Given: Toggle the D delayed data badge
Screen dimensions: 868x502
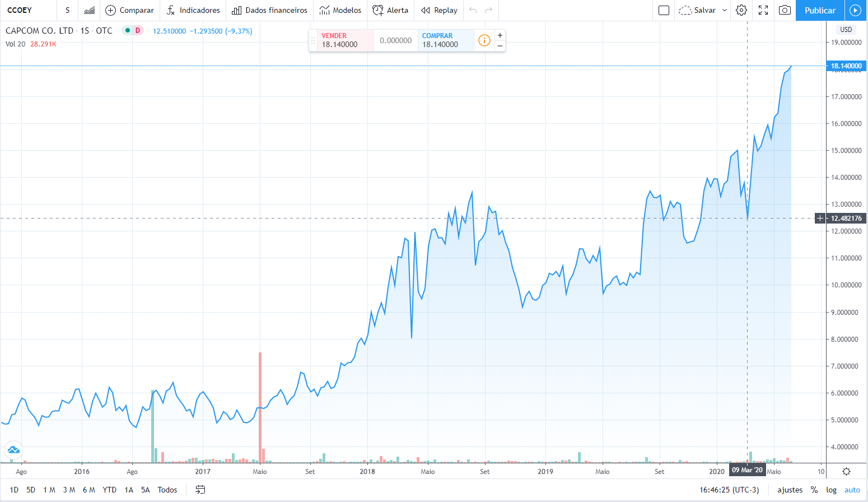Looking at the screenshot, I should point(138,31).
